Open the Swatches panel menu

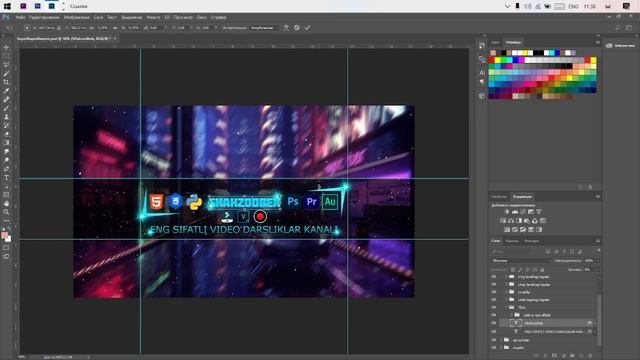[x=598, y=42]
